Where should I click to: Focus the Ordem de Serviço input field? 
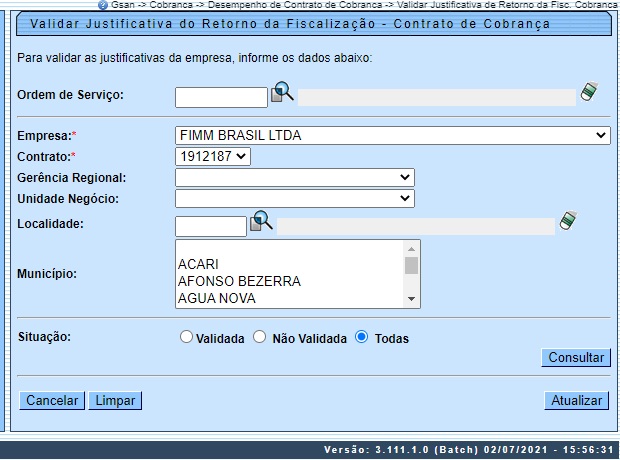coord(221,97)
